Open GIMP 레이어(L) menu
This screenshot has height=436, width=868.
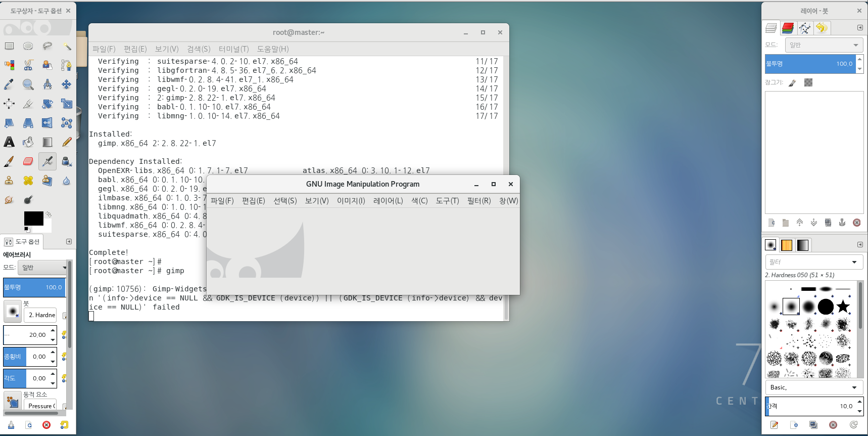[x=388, y=201]
